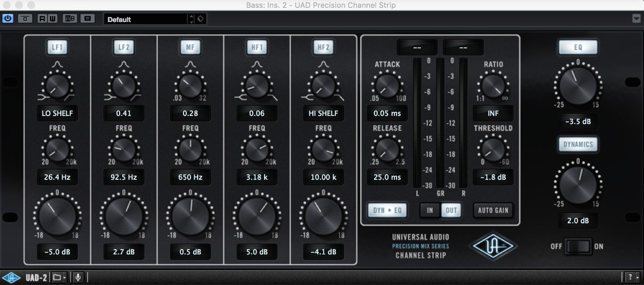Click the EQ output level knob
Image resolution: width=644 pixels, height=285 pixels.
pos(578,86)
